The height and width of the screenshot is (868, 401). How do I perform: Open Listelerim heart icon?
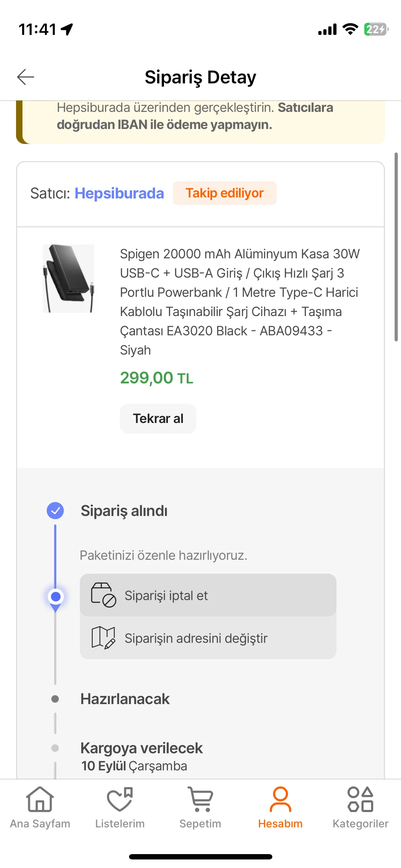point(120,800)
